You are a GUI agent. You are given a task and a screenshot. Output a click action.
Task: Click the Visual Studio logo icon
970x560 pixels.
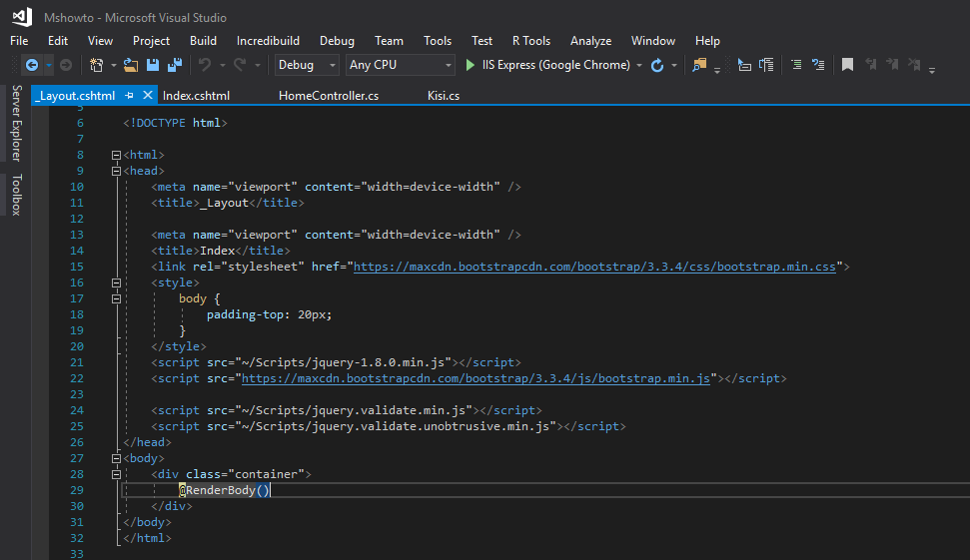[x=22, y=17]
